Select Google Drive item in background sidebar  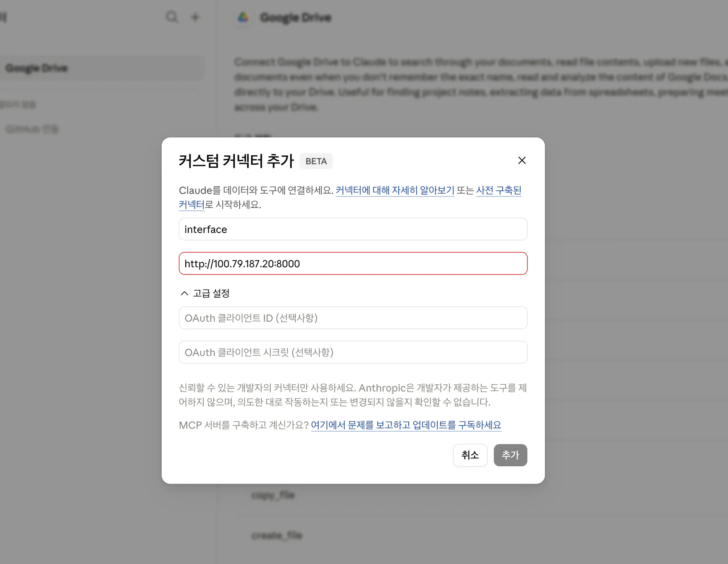point(102,68)
